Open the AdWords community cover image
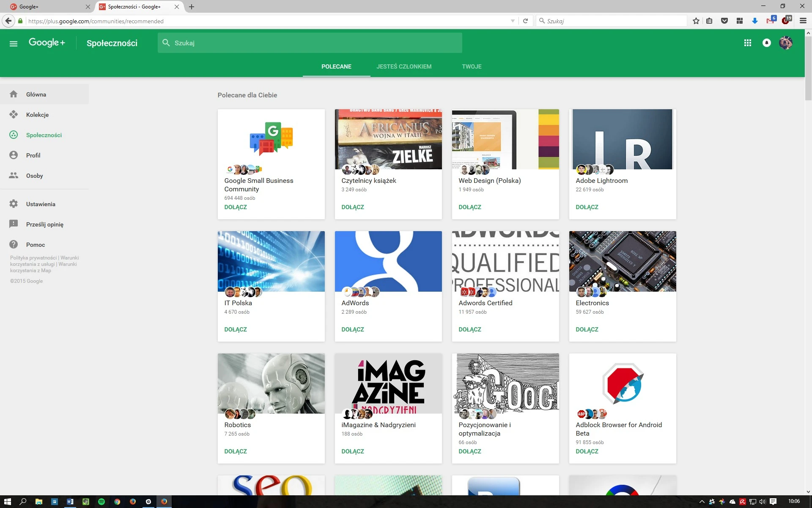Image resolution: width=812 pixels, height=508 pixels. (388, 261)
